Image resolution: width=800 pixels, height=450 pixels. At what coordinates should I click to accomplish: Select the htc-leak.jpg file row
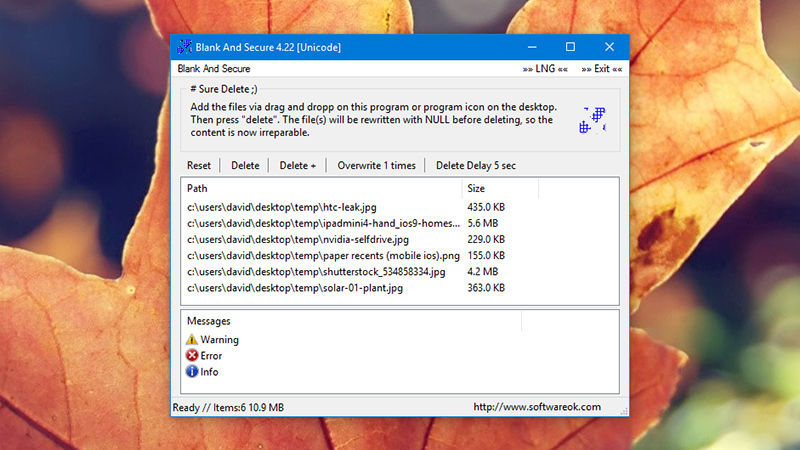[400, 207]
